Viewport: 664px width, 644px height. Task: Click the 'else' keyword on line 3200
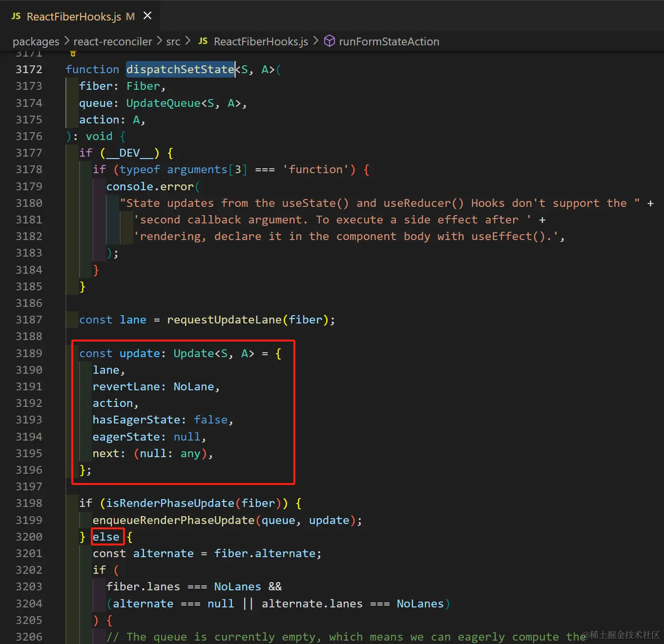point(106,537)
